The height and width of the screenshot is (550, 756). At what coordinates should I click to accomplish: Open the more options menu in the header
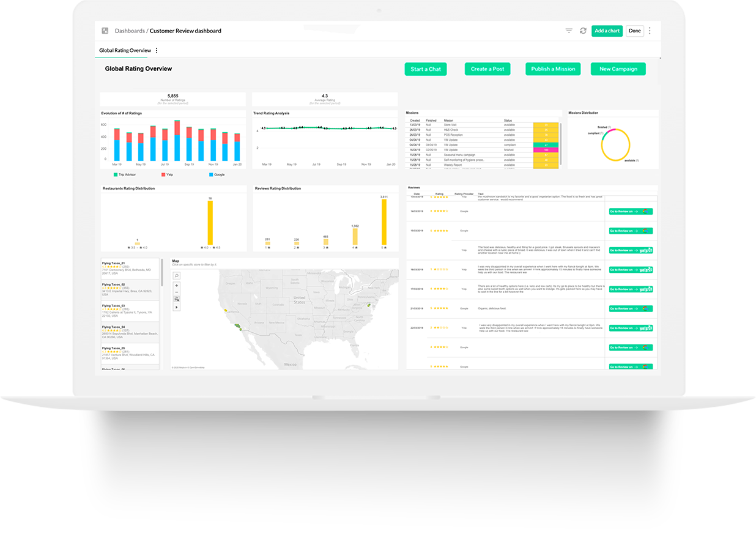[650, 31]
